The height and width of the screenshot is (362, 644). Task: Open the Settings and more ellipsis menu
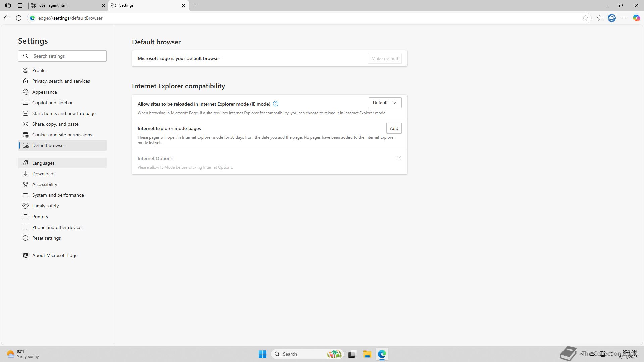coord(624,18)
